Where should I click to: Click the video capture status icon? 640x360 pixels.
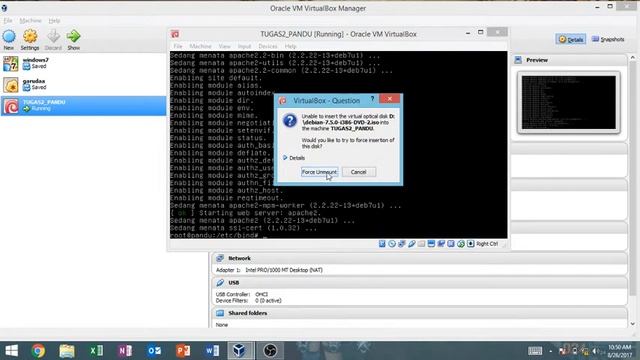441,244
